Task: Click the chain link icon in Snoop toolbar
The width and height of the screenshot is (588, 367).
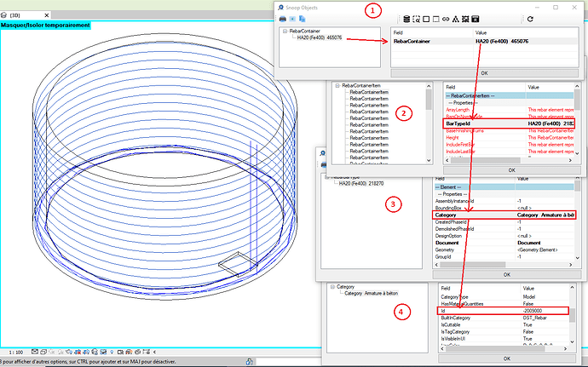Action: (446, 19)
